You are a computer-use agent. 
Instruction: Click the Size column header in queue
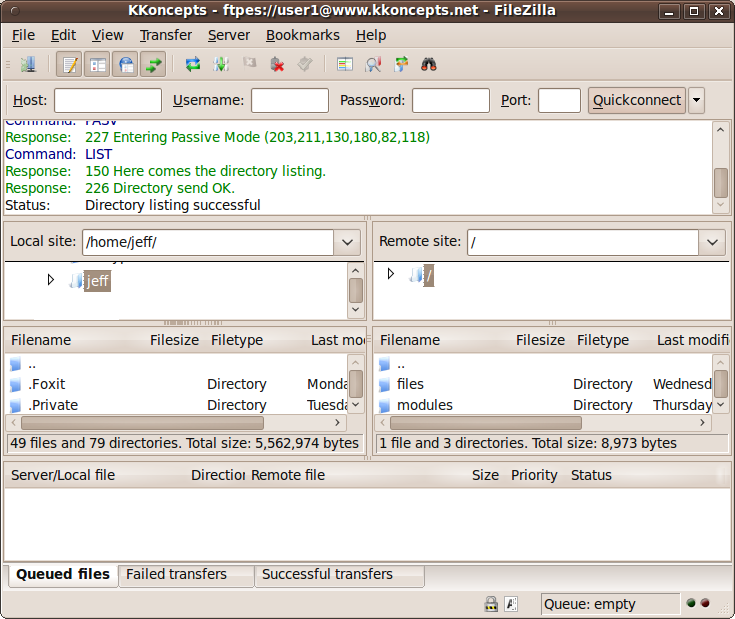point(486,476)
